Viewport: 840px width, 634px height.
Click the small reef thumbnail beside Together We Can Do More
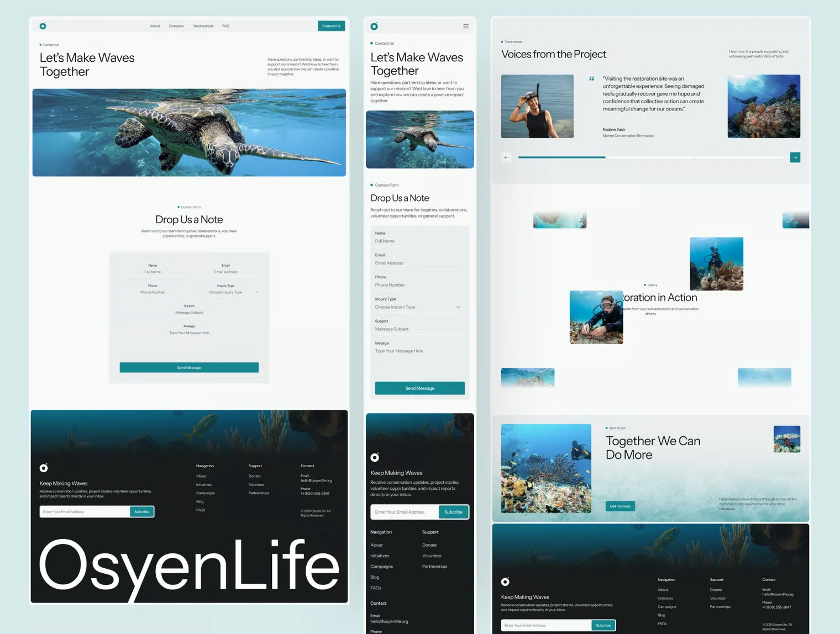point(787,439)
